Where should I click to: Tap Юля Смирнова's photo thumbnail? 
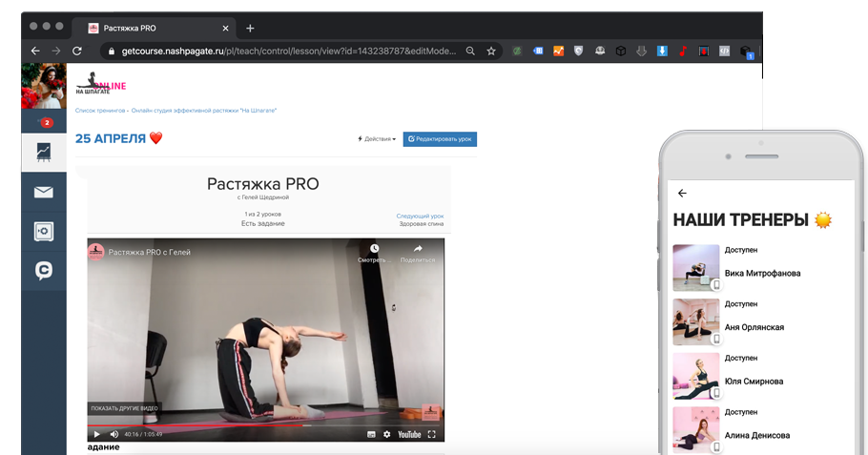[x=696, y=376]
